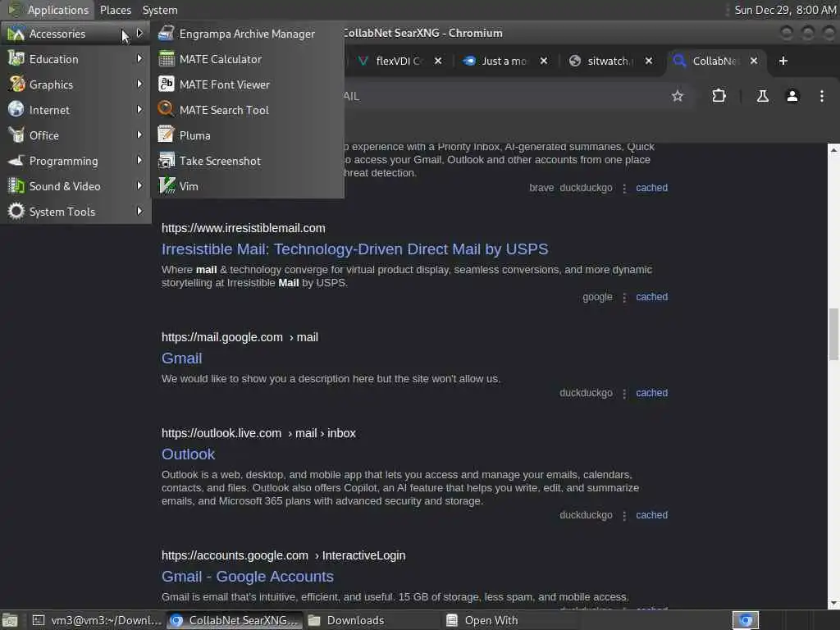Image resolution: width=840 pixels, height=630 pixels.
Task: Open MATE Font Viewer
Action: pyautogui.click(x=247, y=84)
